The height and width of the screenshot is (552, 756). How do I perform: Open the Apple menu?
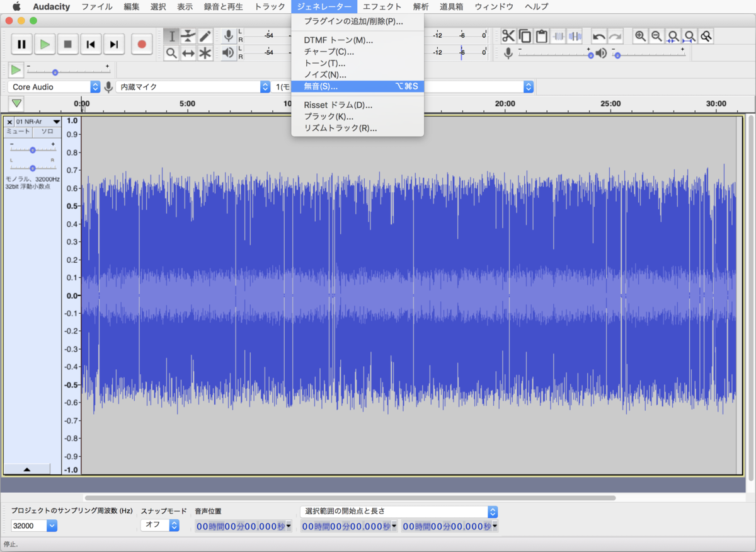pos(16,7)
